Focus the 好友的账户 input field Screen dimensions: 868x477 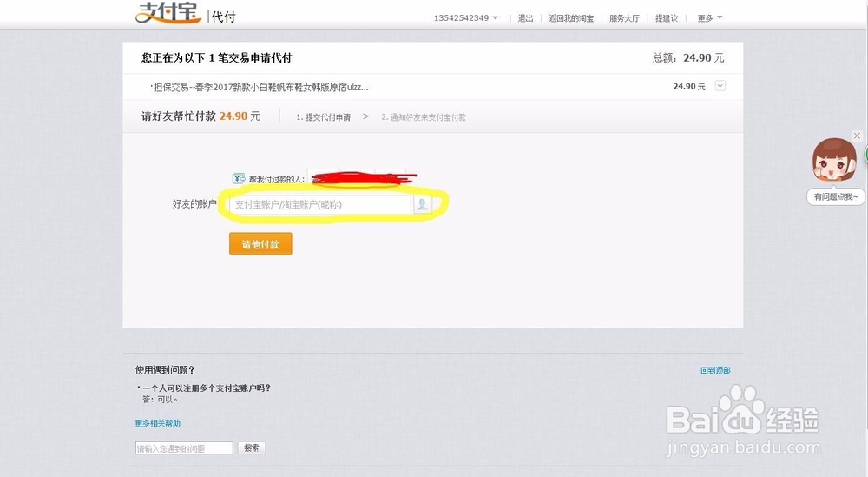pyautogui.click(x=320, y=204)
